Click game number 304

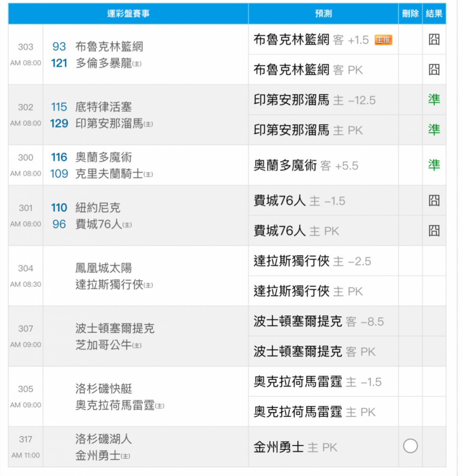pos(26,268)
